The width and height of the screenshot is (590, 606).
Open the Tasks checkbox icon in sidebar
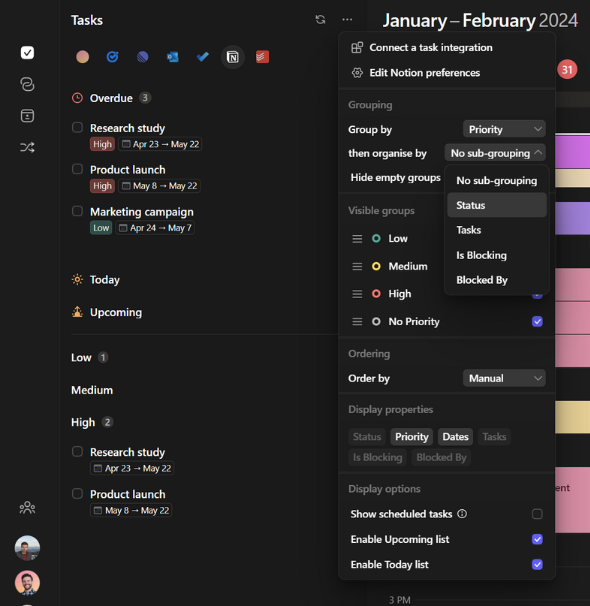pos(27,53)
